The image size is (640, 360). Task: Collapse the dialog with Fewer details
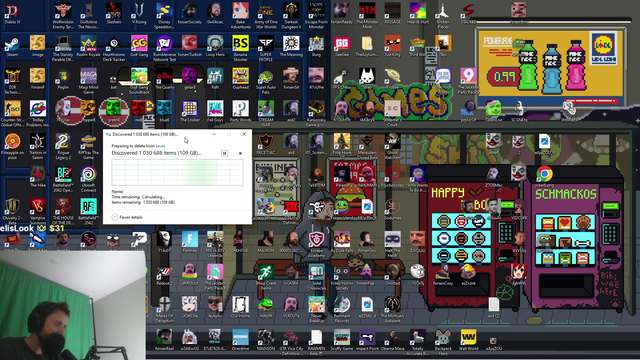coord(127,217)
